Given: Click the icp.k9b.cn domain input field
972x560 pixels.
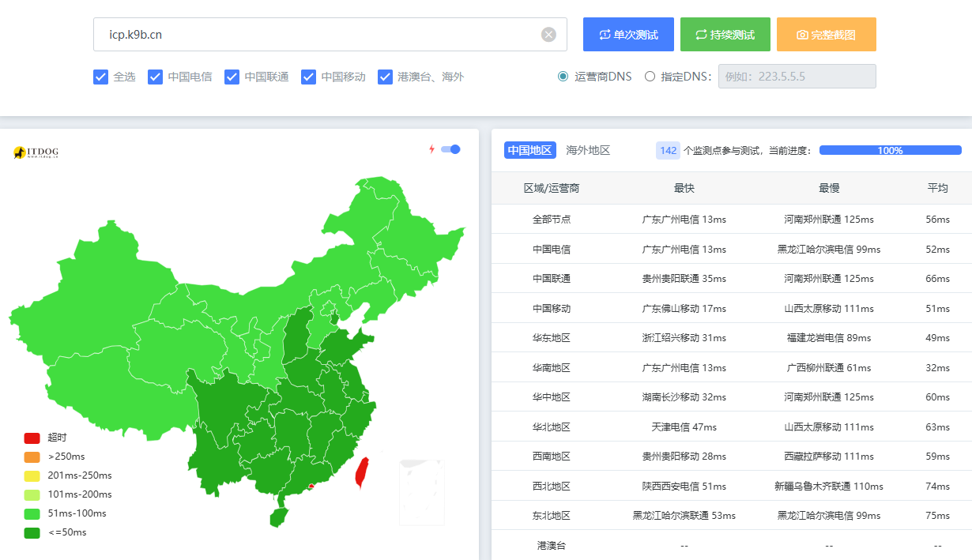Looking at the screenshot, I should point(330,35).
